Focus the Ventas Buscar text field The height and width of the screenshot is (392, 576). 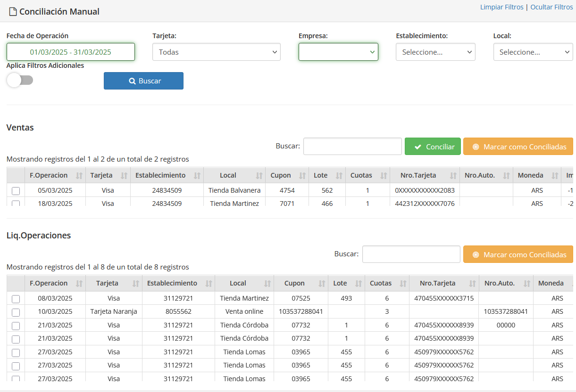(352, 147)
